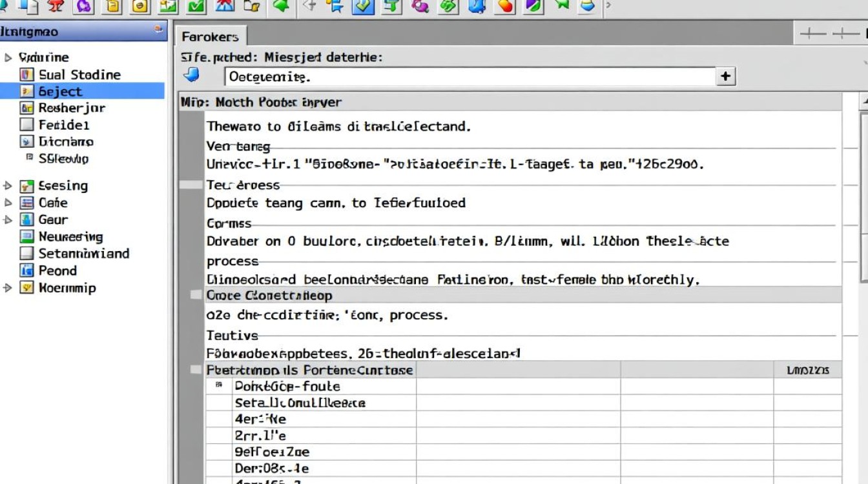
Task: Toggle the blank box next to Fetidel
Action: pyautogui.click(x=26, y=125)
